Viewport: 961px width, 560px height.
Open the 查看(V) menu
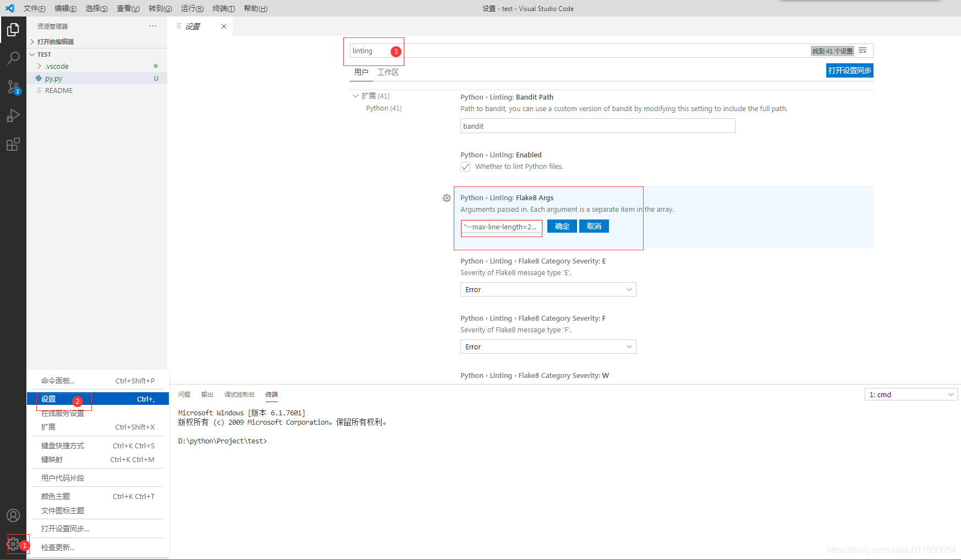pos(128,8)
